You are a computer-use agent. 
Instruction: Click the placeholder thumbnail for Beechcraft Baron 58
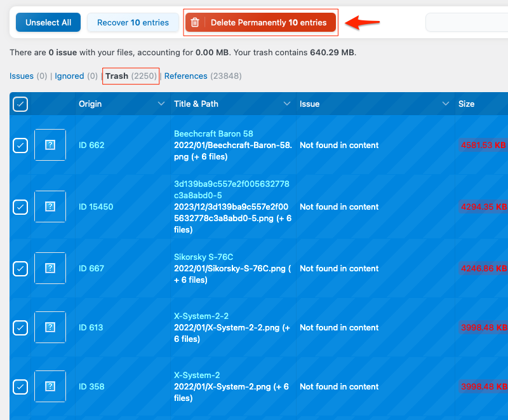(50, 145)
